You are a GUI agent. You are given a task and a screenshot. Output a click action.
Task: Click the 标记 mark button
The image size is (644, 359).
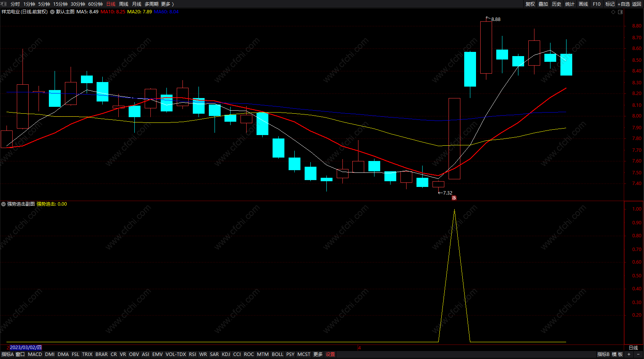[610, 4]
